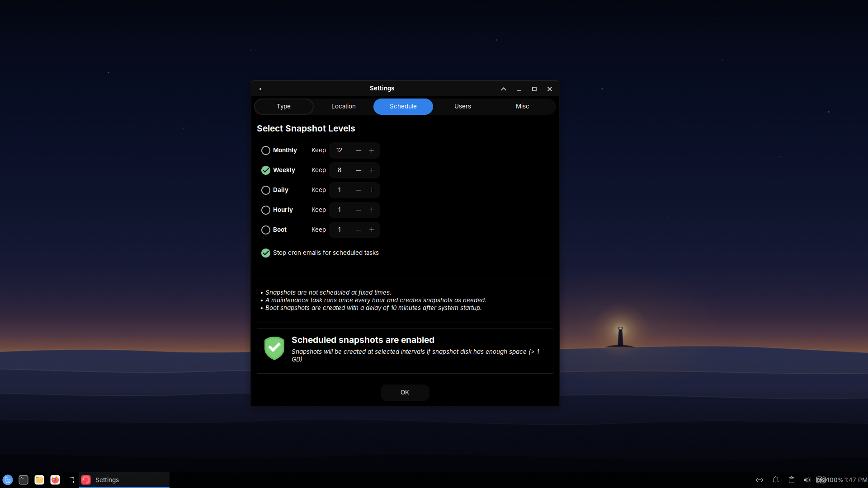Image resolution: width=868 pixels, height=488 pixels.
Task: Decrease the Boot keep count with minus
Action: (359, 230)
